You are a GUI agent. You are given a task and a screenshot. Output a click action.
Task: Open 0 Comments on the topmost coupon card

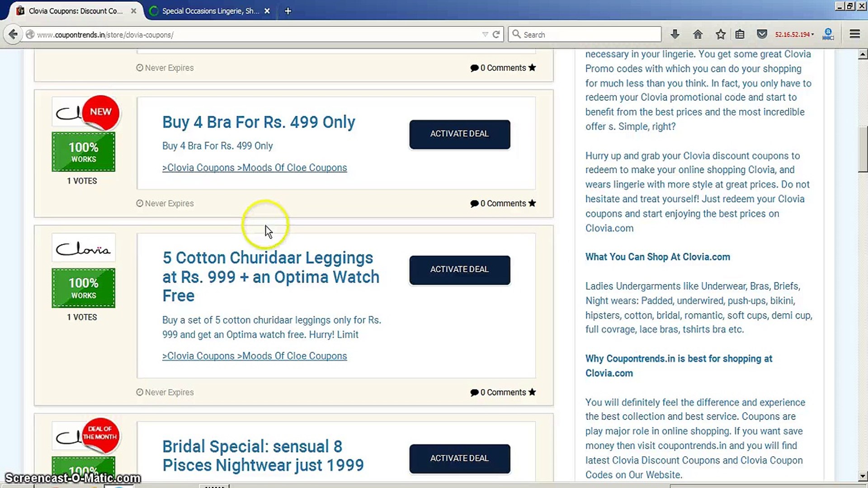point(498,68)
